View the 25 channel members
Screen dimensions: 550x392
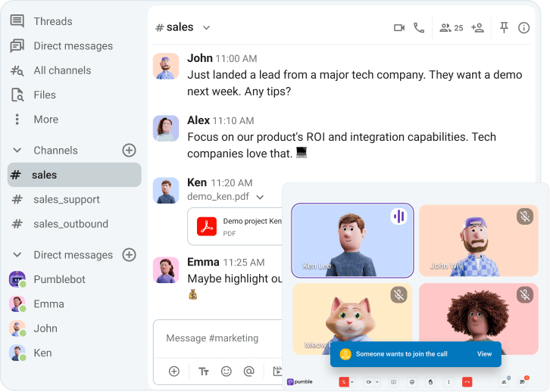452,28
